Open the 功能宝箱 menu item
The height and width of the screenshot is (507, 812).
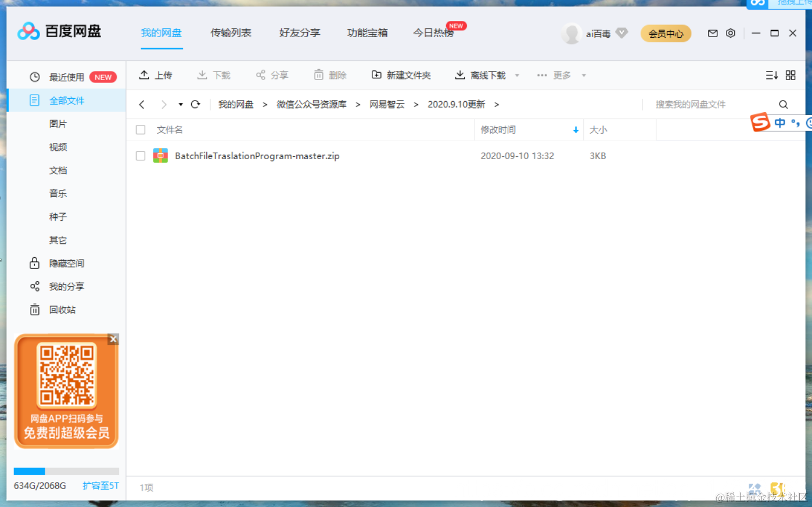tap(367, 33)
